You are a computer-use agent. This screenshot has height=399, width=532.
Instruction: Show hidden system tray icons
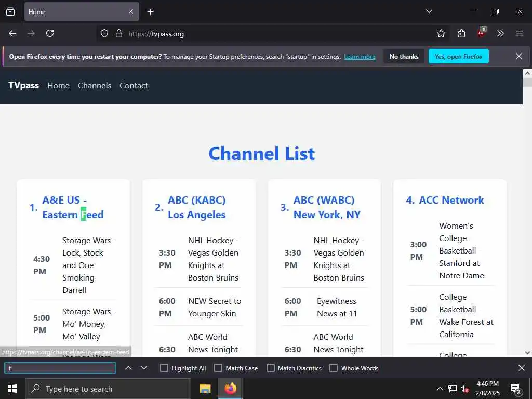440,389
